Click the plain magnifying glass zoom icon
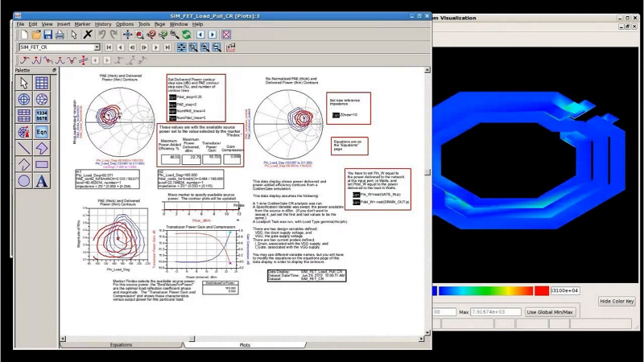The width and height of the screenshot is (644, 362). (x=175, y=35)
